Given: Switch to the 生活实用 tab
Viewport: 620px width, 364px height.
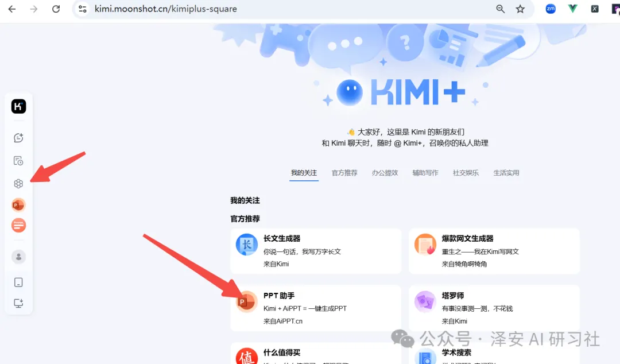Looking at the screenshot, I should pyautogui.click(x=506, y=173).
